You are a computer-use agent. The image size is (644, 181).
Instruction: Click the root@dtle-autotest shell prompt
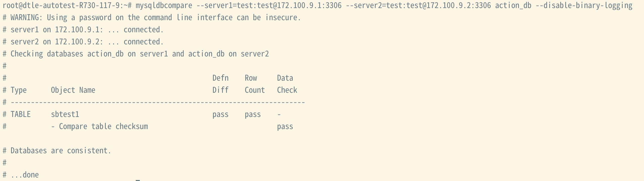[x=67, y=5]
